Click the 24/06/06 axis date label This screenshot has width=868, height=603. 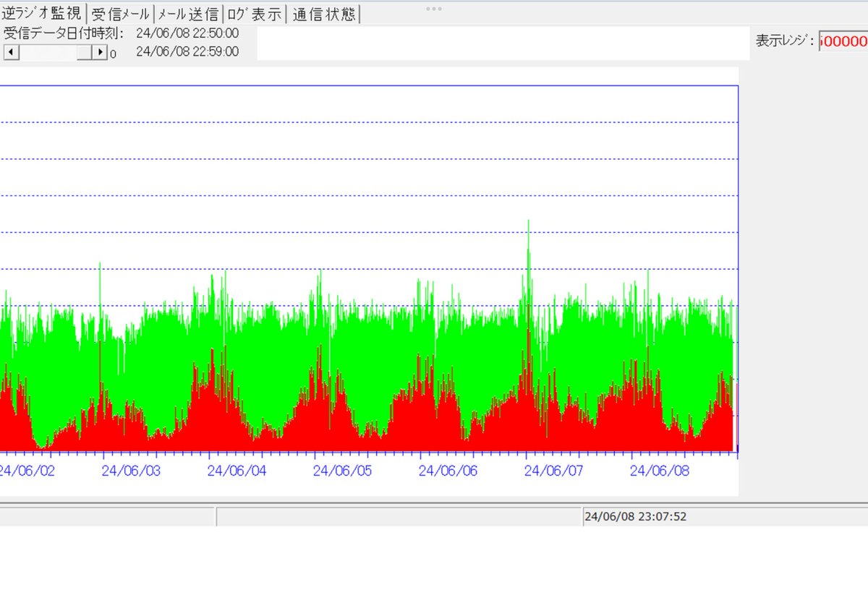click(448, 471)
